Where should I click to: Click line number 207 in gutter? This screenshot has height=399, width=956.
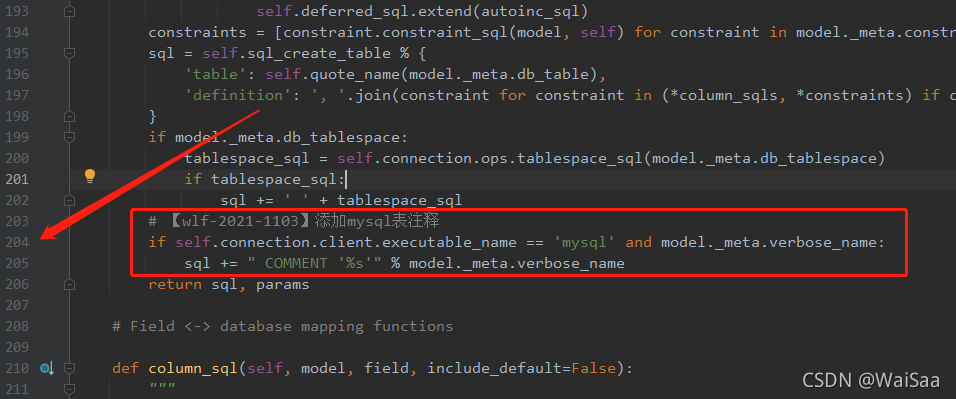[x=16, y=306]
